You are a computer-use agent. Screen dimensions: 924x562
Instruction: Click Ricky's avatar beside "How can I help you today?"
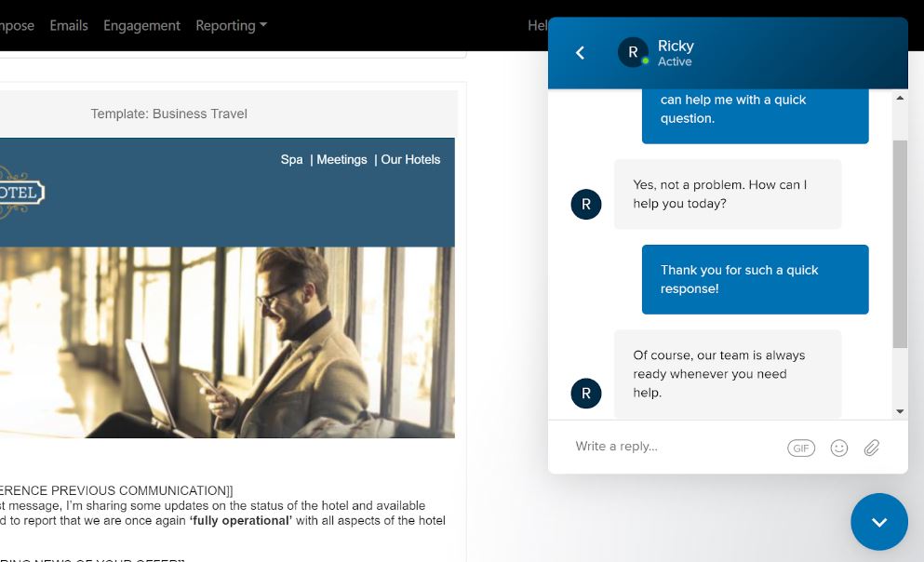(585, 205)
